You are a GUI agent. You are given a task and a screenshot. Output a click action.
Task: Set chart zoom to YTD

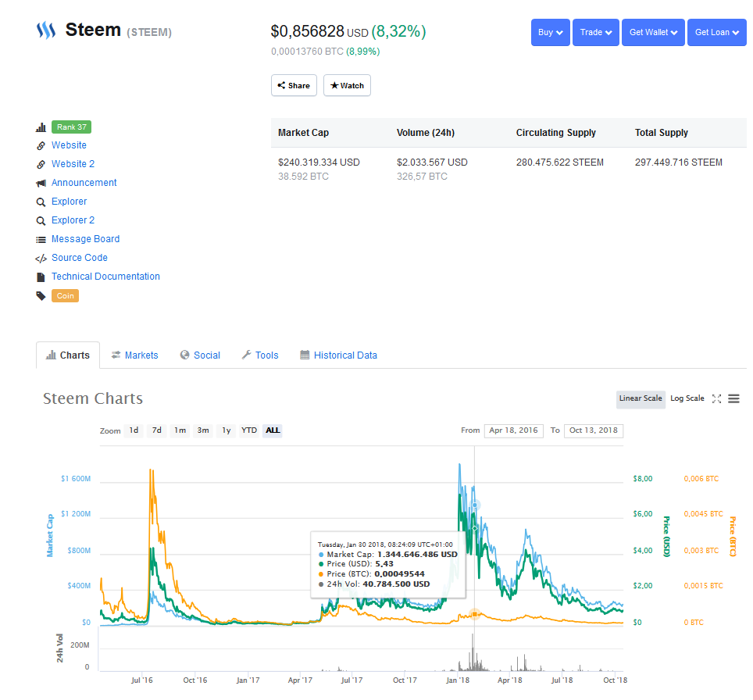pos(249,430)
